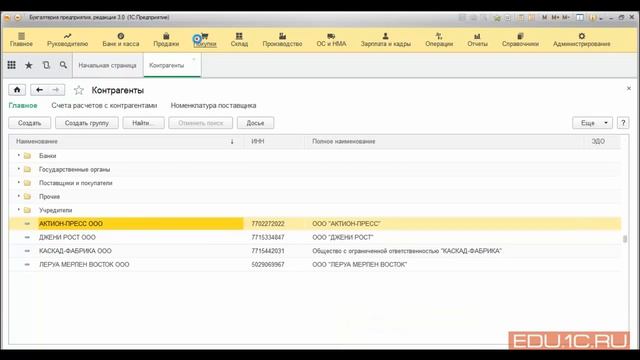640x360 pixels.
Task: Click full name ООО "ДЖЕНИ РОСТ"
Action: tap(342, 237)
